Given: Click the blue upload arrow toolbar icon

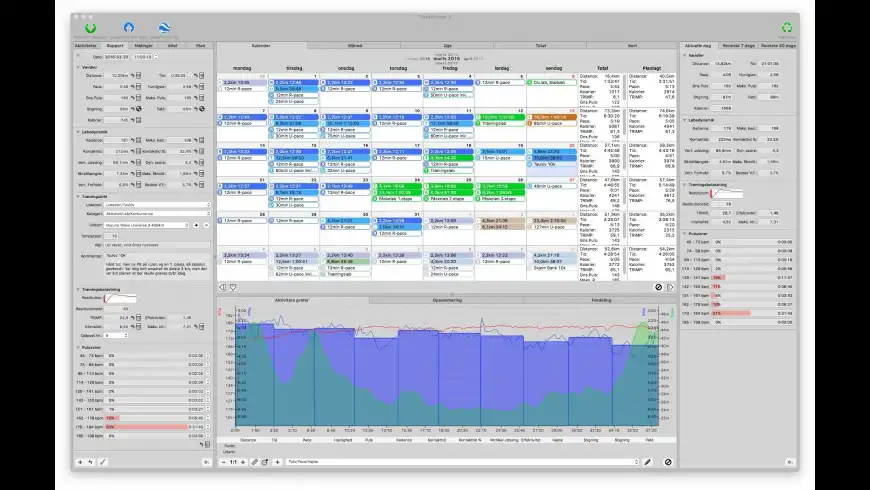Looking at the screenshot, I should 129,27.
